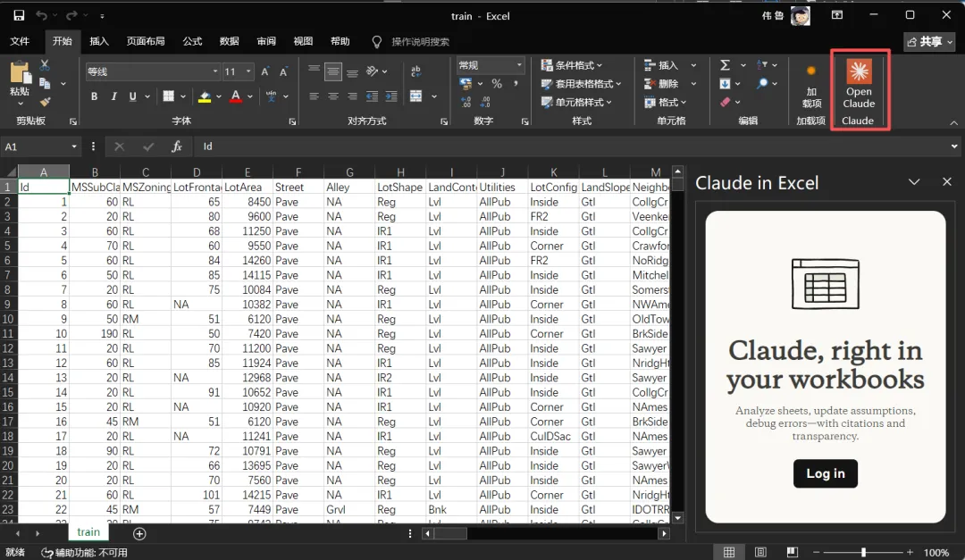The height and width of the screenshot is (560, 965).
Task: Click the 共享 share button
Action: point(929,41)
